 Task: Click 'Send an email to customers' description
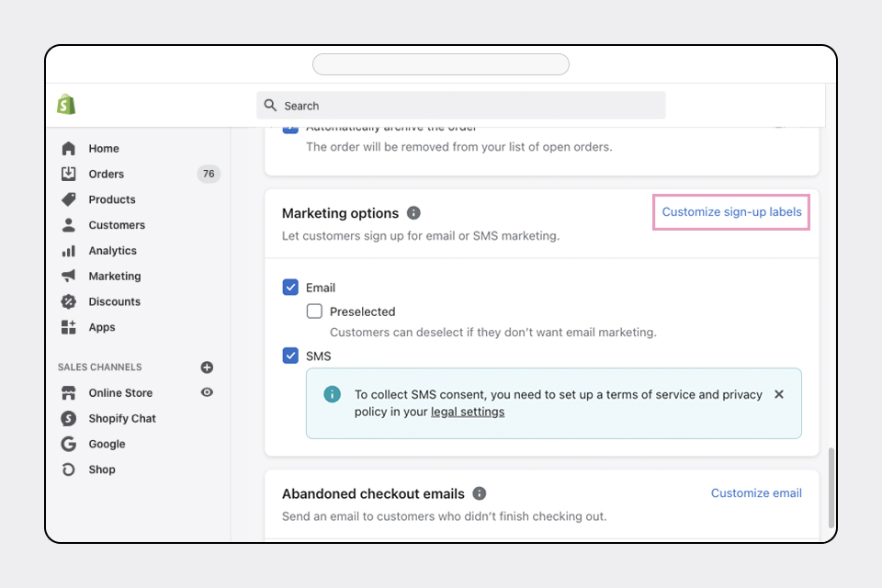tap(445, 516)
